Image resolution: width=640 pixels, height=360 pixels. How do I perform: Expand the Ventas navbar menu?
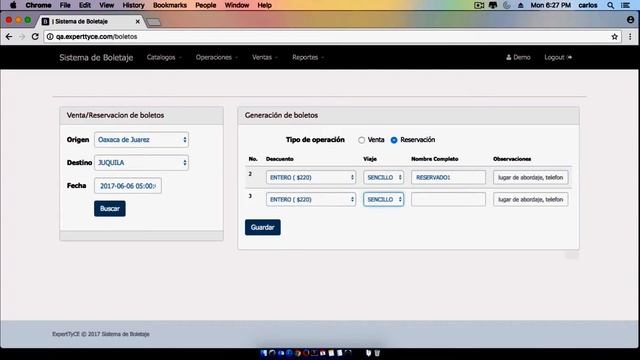point(264,58)
